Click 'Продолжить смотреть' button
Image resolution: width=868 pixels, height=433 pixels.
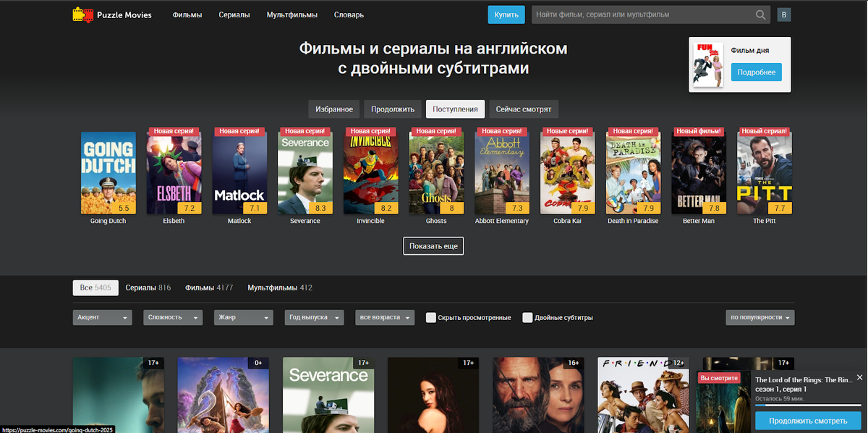coord(808,421)
